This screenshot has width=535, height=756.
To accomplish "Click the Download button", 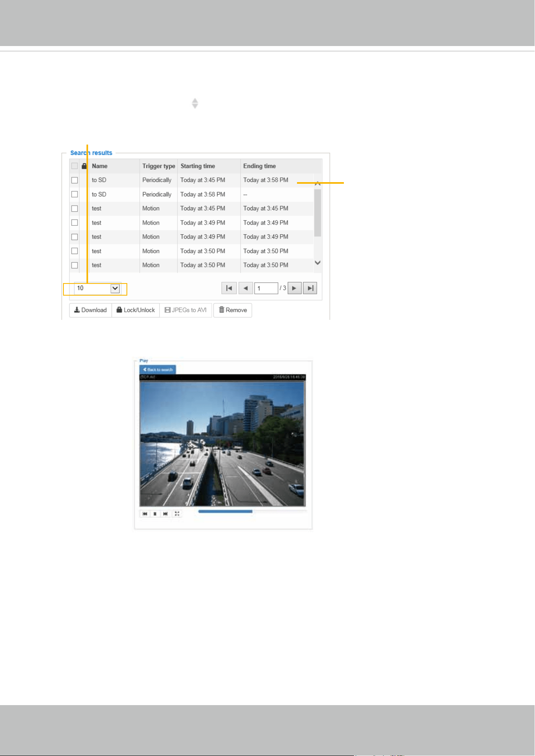I will 91,310.
